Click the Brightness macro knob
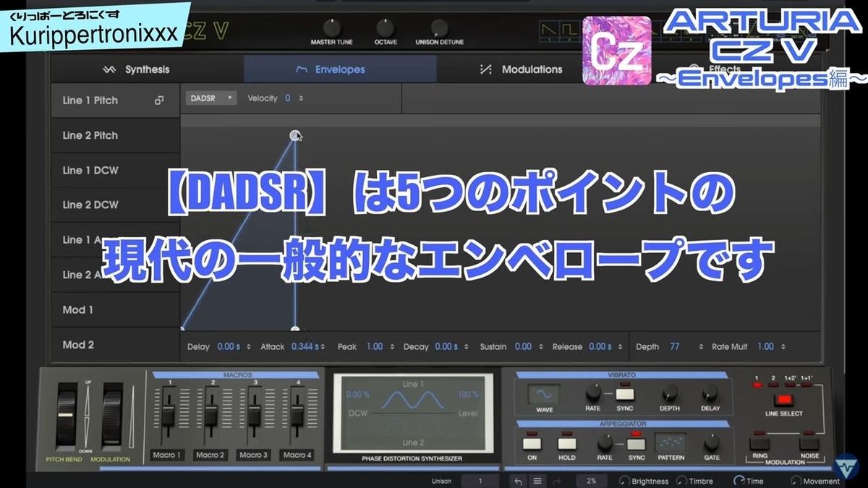 click(624, 481)
